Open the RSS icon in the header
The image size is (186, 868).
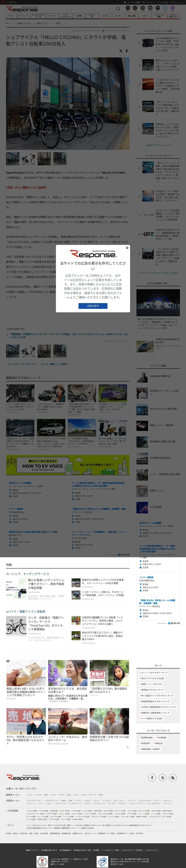tap(157, 8)
